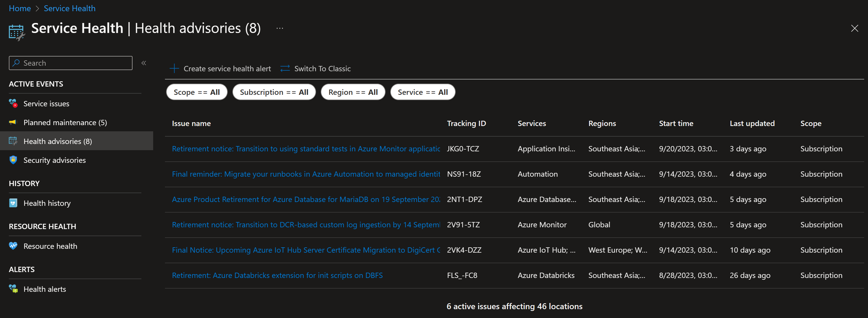Sort by Regions column header
The height and width of the screenshot is (318, 868).
tap(602, 123)
